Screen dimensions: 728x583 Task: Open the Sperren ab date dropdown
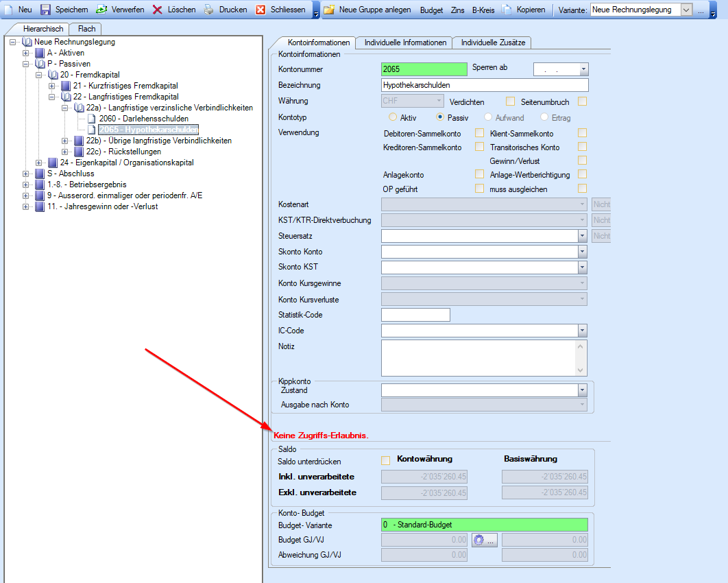click(583, 70)
